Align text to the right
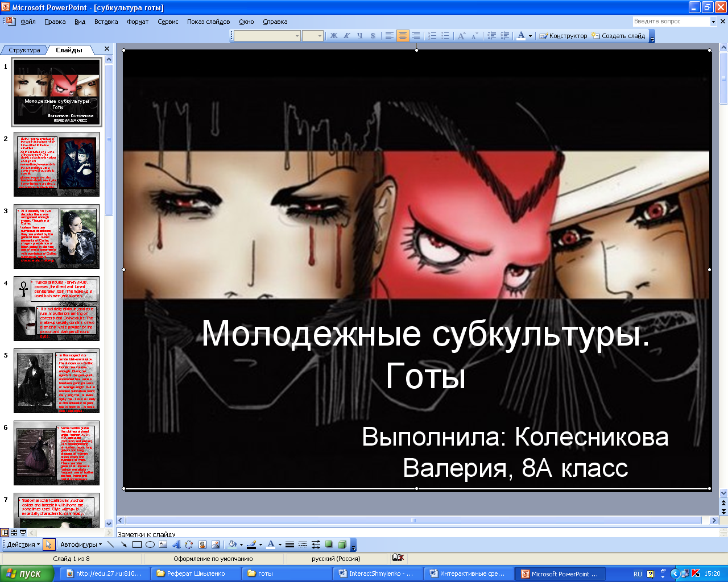Image resolution: width=728 pixels, height=582 pixels. point(416,36)
